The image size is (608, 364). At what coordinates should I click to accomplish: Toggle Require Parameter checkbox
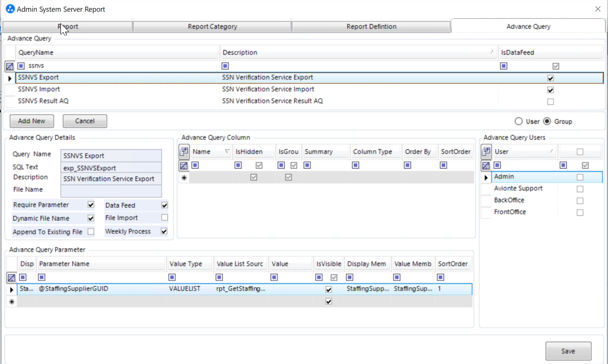point(91,205)
